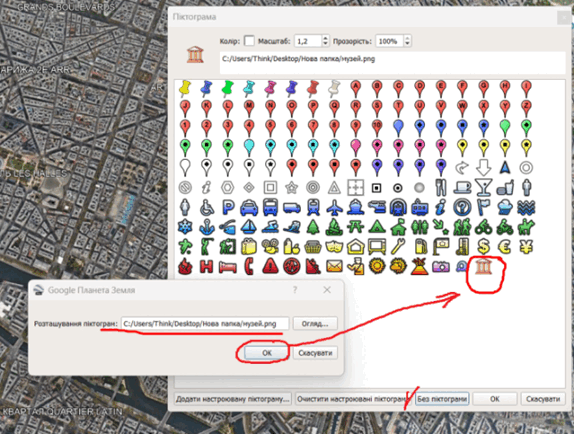Click the Розташування піктограм path field
Viewport: 574px width, 434px height.
point(205,323)
